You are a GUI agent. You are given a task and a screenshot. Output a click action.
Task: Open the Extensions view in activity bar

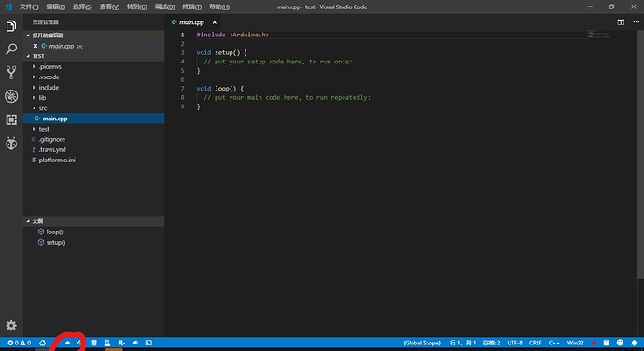coord(11,119)
